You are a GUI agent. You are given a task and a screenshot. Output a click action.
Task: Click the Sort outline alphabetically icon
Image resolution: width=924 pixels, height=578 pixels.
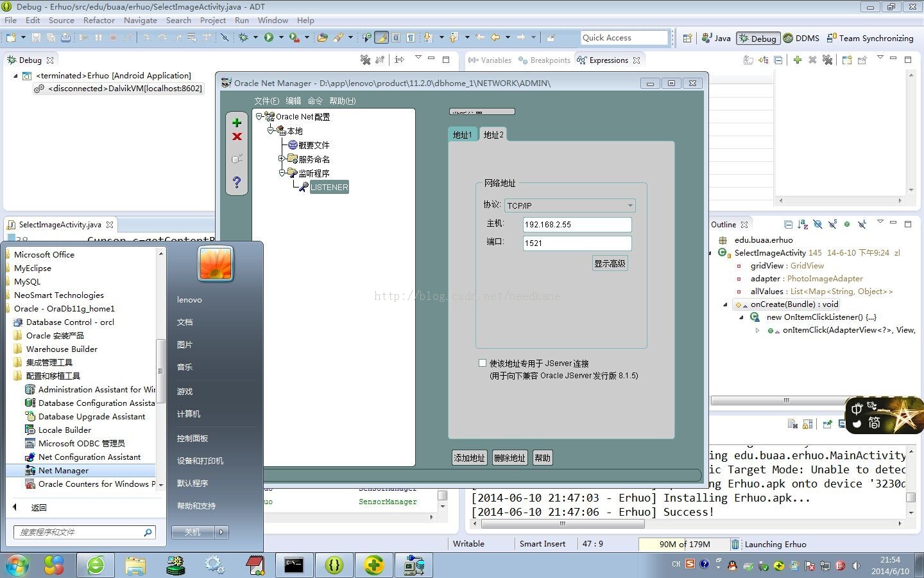[x=803, y=224]
